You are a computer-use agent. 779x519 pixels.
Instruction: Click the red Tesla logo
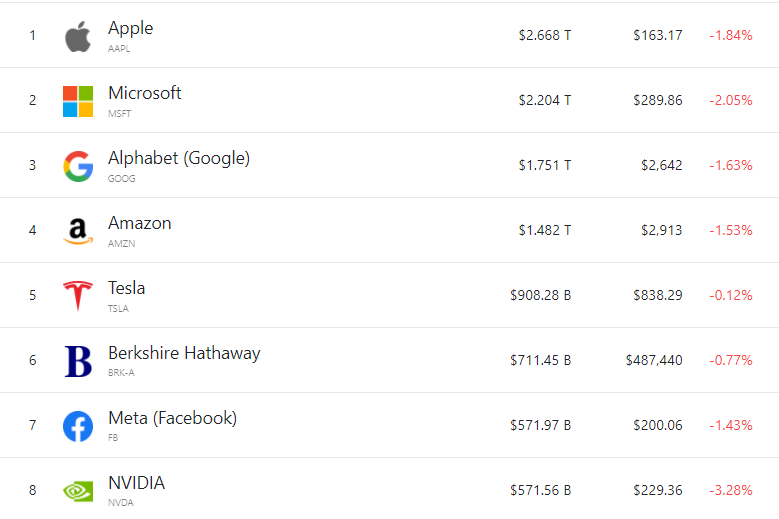[78, 296]
